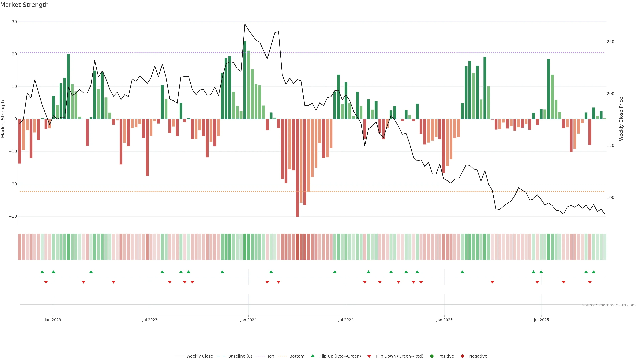Click the Weekly Close Price axis title

tap(621, 119)
